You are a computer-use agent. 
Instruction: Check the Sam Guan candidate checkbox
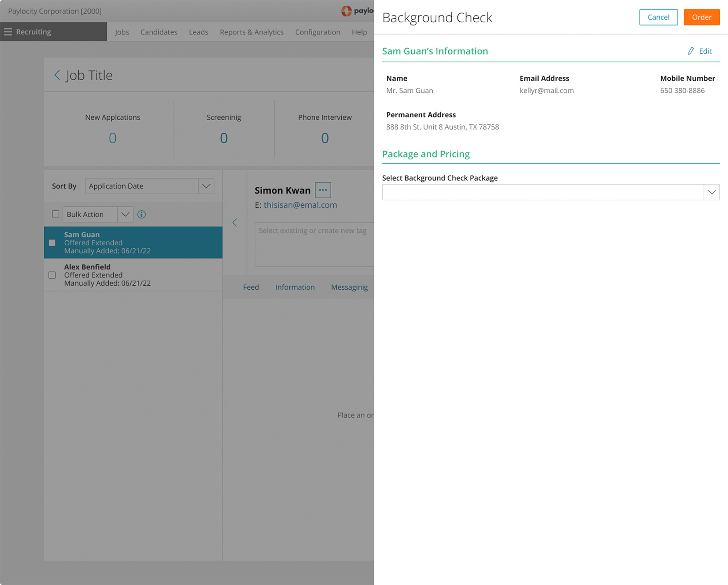tap(52, 243)
